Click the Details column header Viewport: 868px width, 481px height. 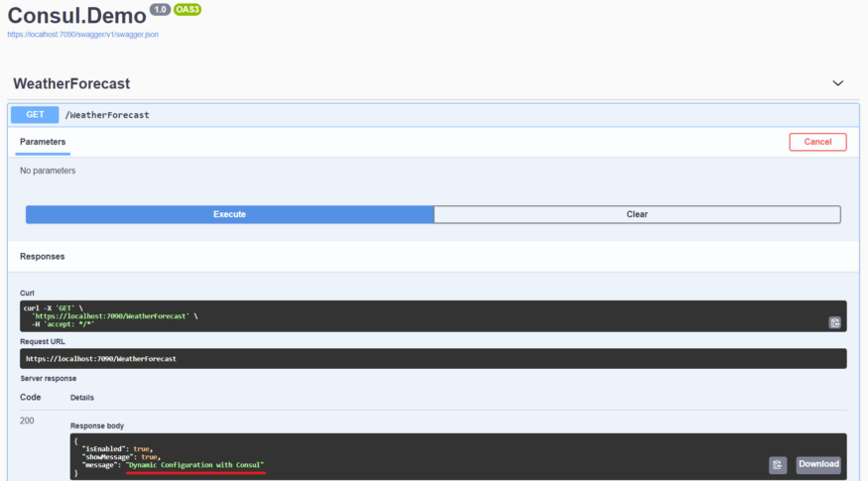coord(82,398)
